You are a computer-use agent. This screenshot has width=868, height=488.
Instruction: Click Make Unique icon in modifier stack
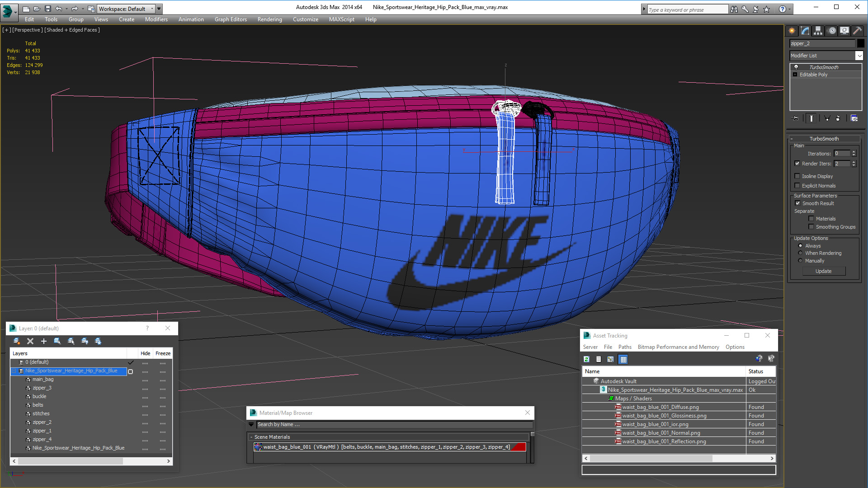click(827, 118)
